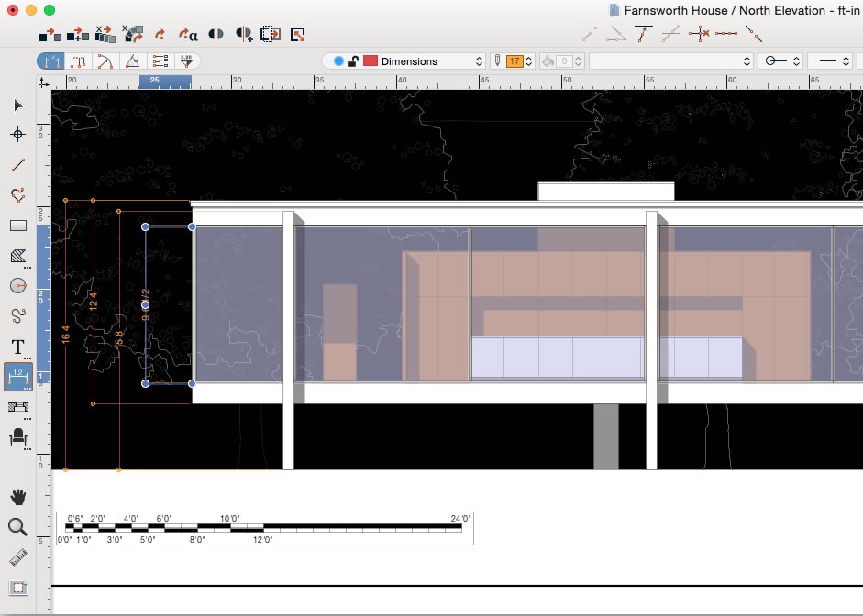Click the Duplicate Array icon

pyautogui.click(x=105, y=34)
